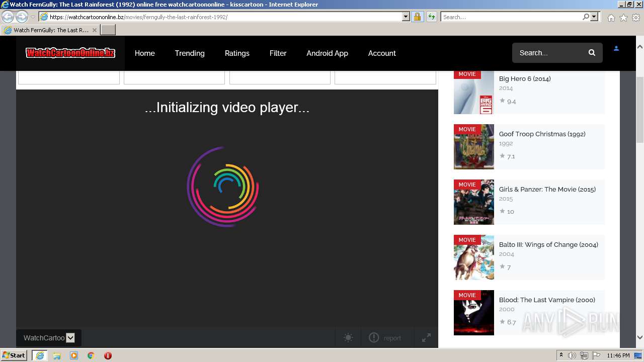Click Internet Explorer taskbar icon
This screenshot has width=644, height=362.
pyautogui.click(x=40, y=355)
